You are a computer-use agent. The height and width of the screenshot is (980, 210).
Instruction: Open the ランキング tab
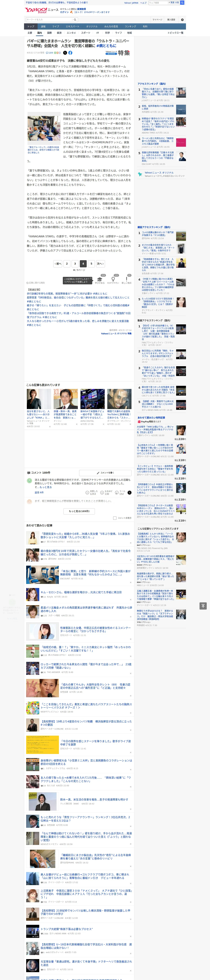[x=130, y=27]
